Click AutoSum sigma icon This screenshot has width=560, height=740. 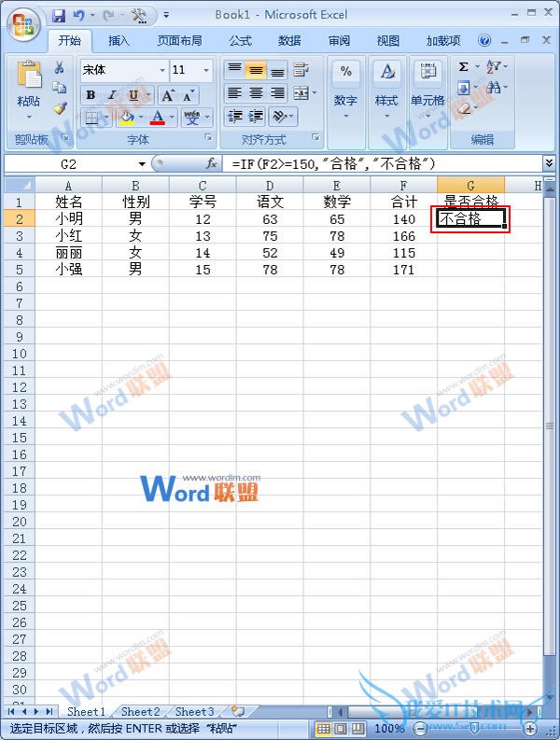(x=464, y=67)
